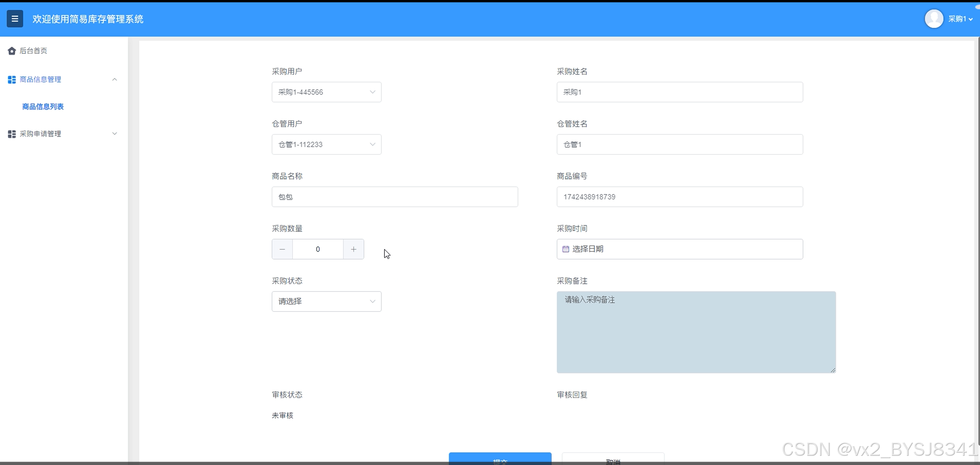The height and width of the screenshot is (465, 980).
Task: Click the grid icon beside 商品信息管理
Action: 12,80
